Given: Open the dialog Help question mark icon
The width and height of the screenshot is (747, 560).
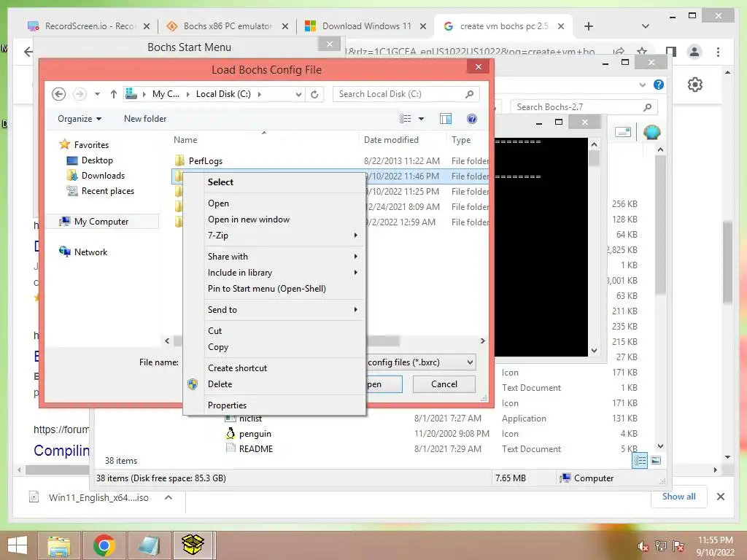Looking at the screenshot, I should coord(472,119).
